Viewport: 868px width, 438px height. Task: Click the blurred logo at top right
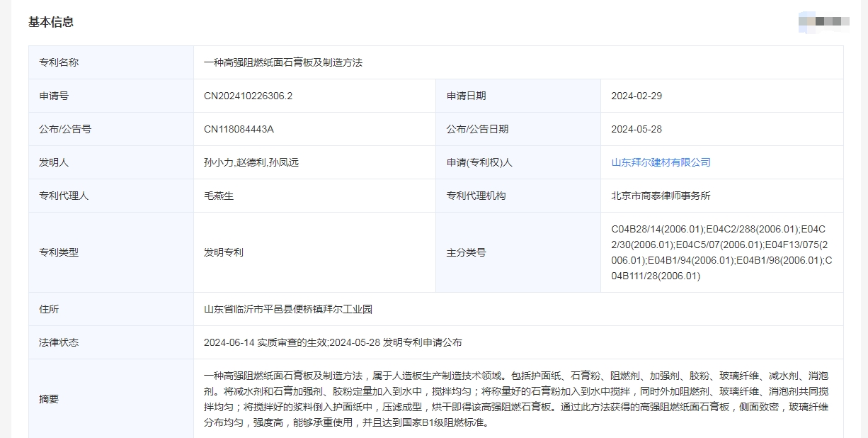823,22
